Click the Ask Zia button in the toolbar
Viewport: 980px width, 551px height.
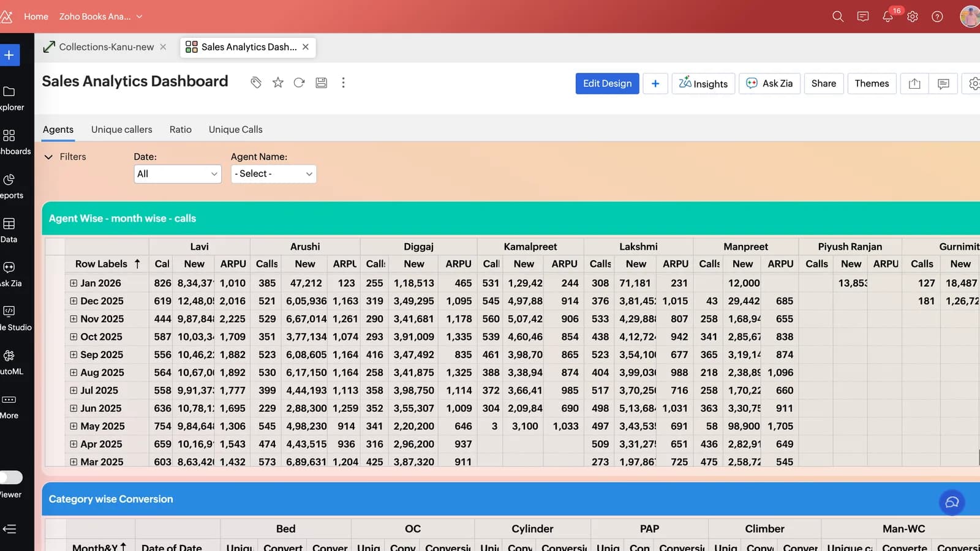769,83
